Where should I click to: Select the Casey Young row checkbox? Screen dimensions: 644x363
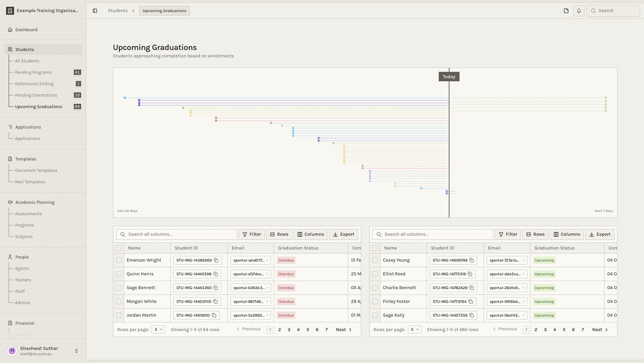(x=375, y=260)
